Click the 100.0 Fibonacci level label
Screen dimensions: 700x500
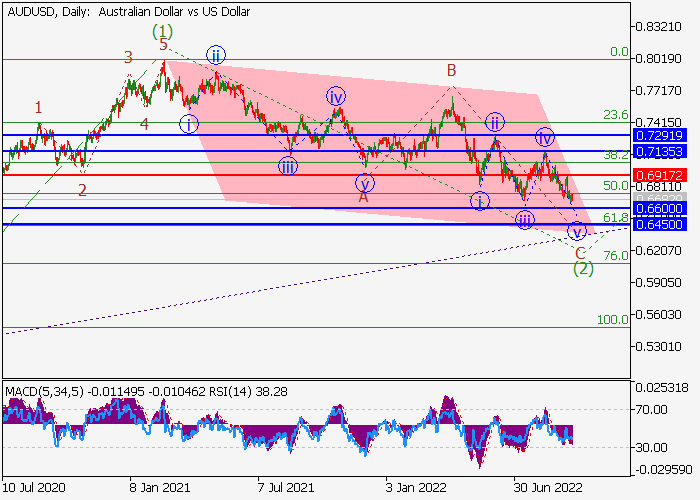(x=612, y=319)
